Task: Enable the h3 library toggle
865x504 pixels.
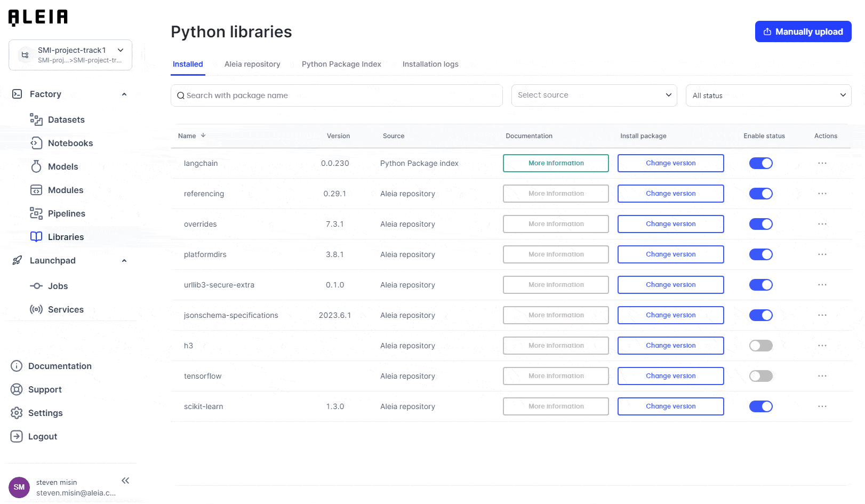Action: [x=760, y=346]
